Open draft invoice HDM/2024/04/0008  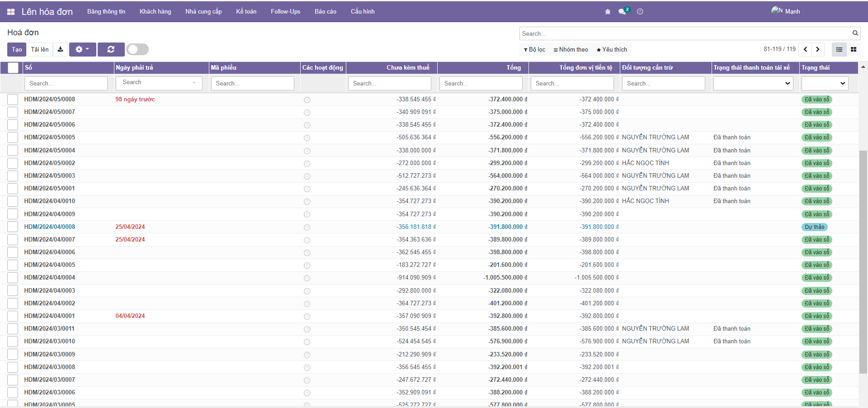click(50, 227)
